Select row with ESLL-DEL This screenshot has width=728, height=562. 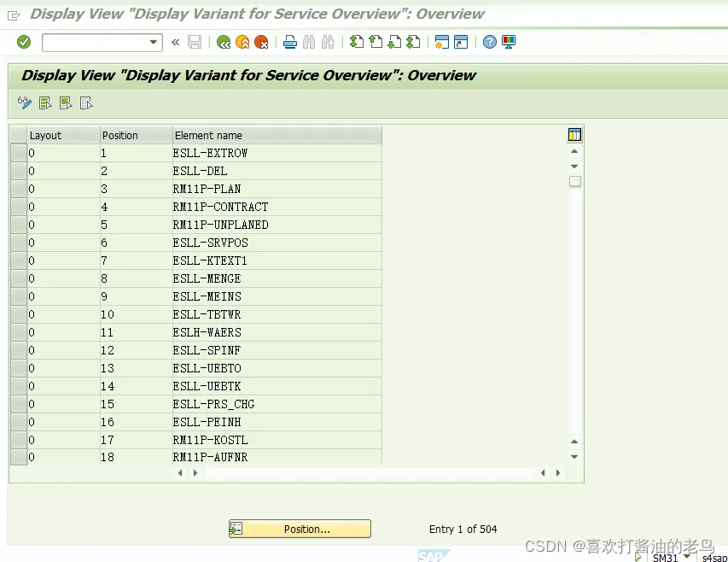19,171
